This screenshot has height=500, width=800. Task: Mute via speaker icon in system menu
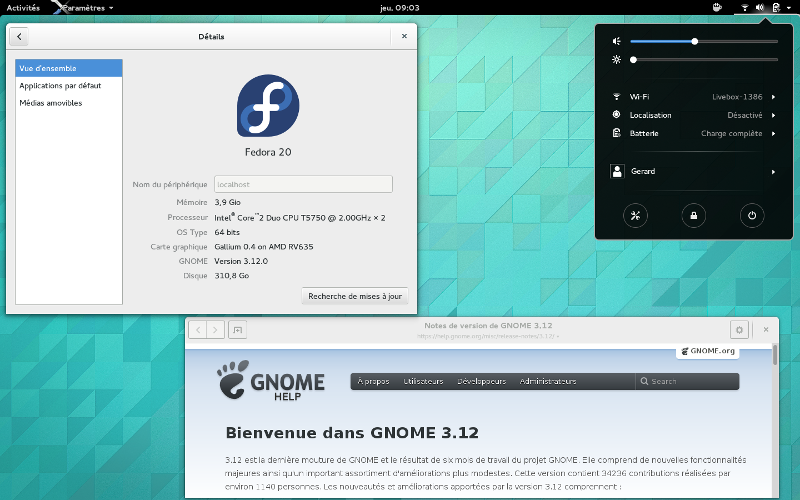pyautogui.click(x=616, y=41)
